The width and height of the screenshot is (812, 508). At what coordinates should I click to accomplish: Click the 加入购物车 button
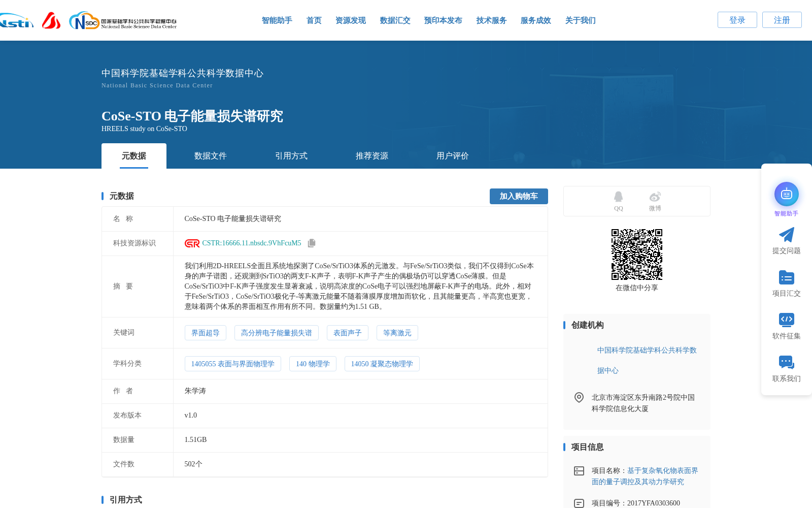pyautogui.click(x=519, y=196)
